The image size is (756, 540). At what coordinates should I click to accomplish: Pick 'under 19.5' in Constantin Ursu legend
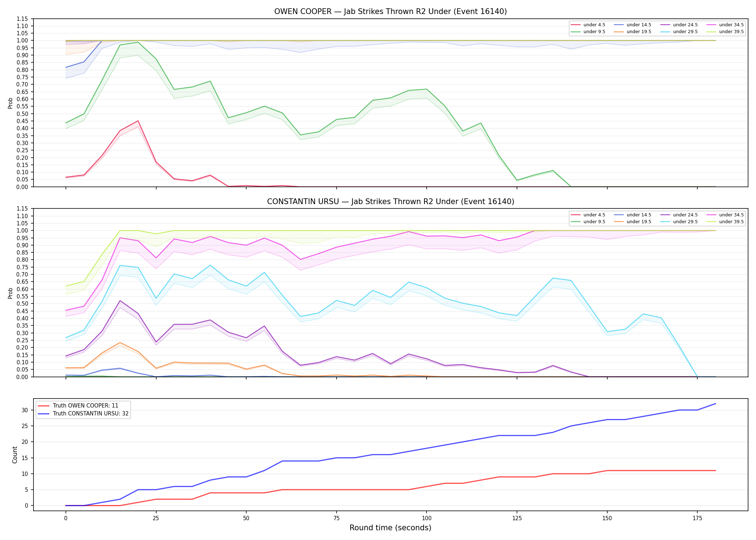(633, 222)
